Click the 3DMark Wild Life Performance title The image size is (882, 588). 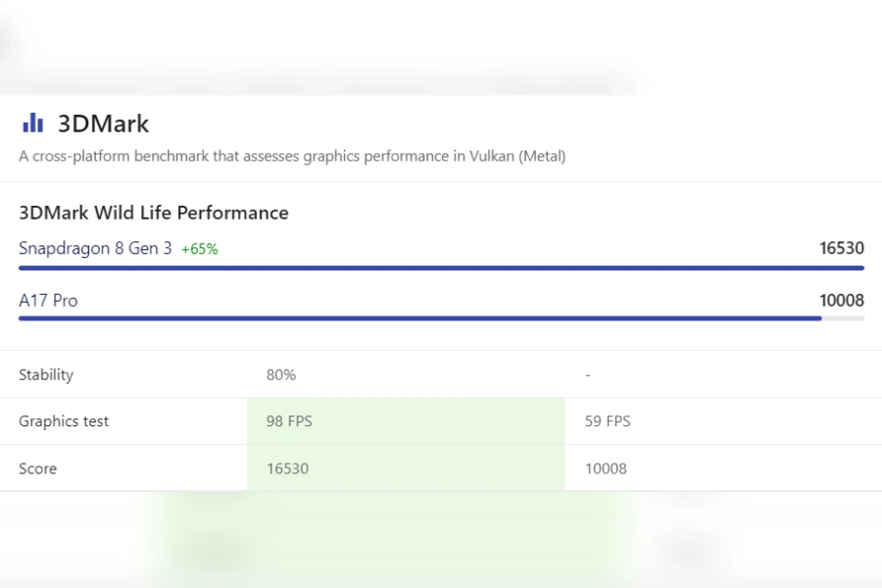pos(154,213)
